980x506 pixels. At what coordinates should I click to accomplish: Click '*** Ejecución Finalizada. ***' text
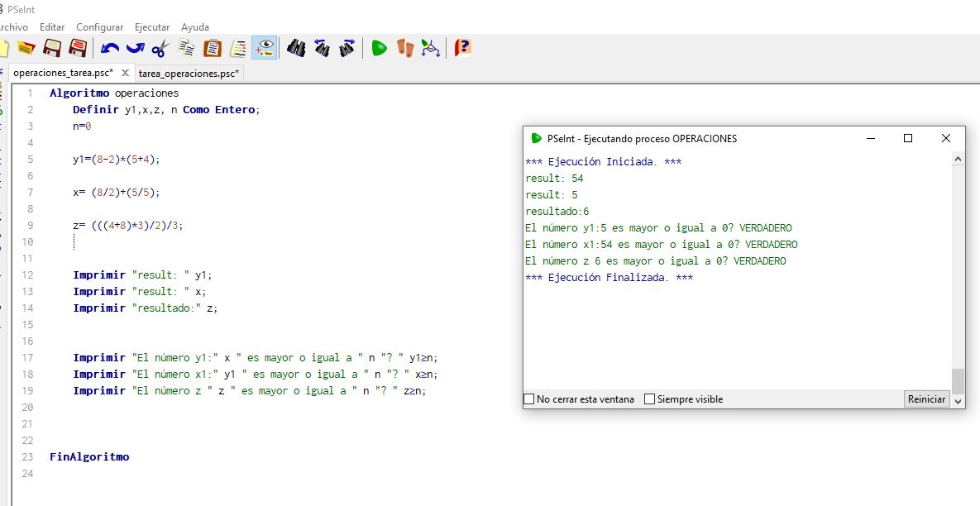pos(609,277)
